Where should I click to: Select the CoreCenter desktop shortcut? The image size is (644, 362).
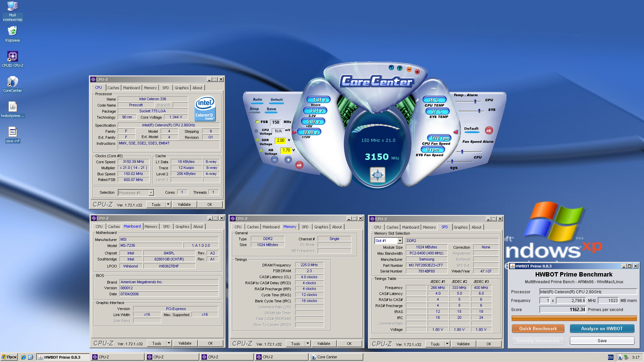tap(12, 84)
